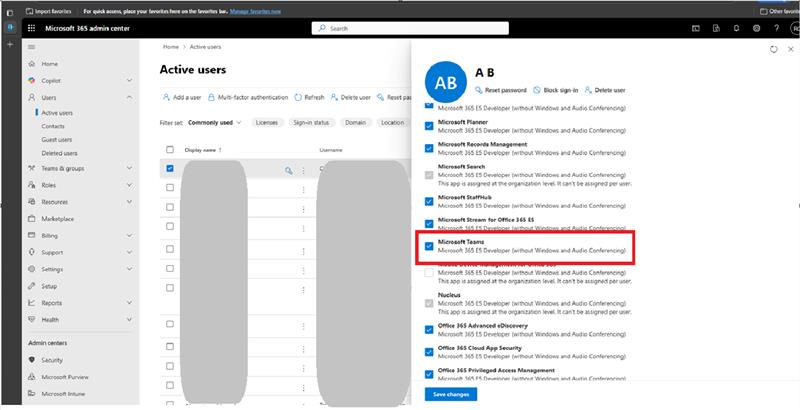Deselect the checked user row checkbox
800x410 pixels.
click(x=170, y=168)
